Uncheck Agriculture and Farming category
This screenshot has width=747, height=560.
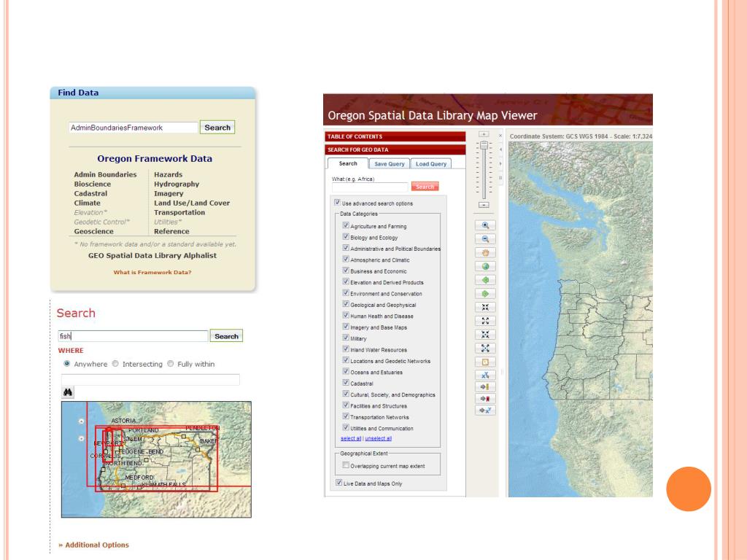pyautogui.click(x=346, y=225)
